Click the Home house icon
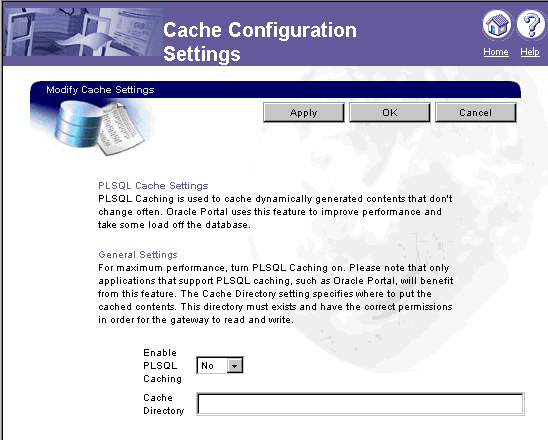The image size is (548, 440). click(x=497, y=25)
